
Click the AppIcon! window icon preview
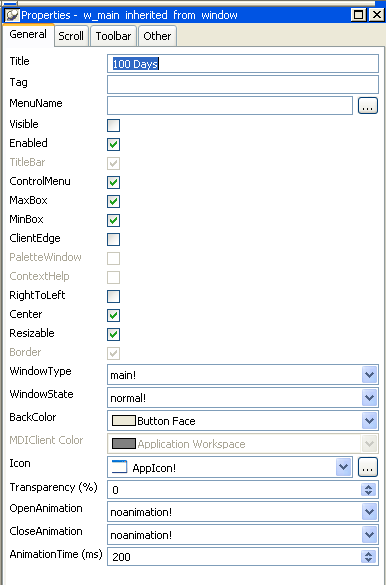point(119,467)
